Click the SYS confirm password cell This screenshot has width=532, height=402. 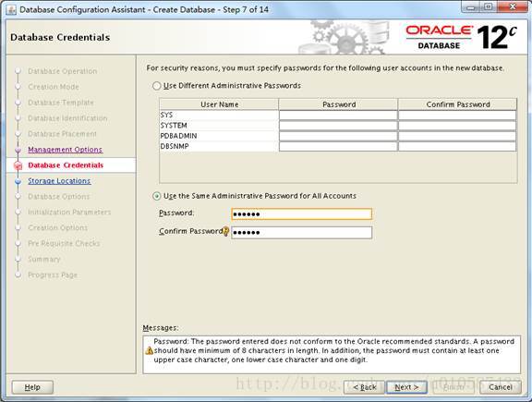[x=457, y=116]
